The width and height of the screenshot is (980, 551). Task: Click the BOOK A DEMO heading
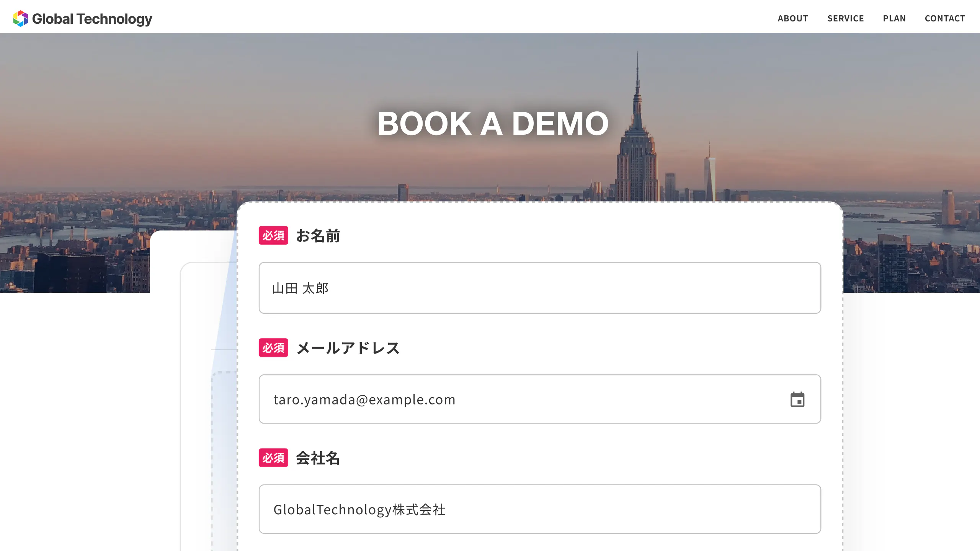(492, 124)
